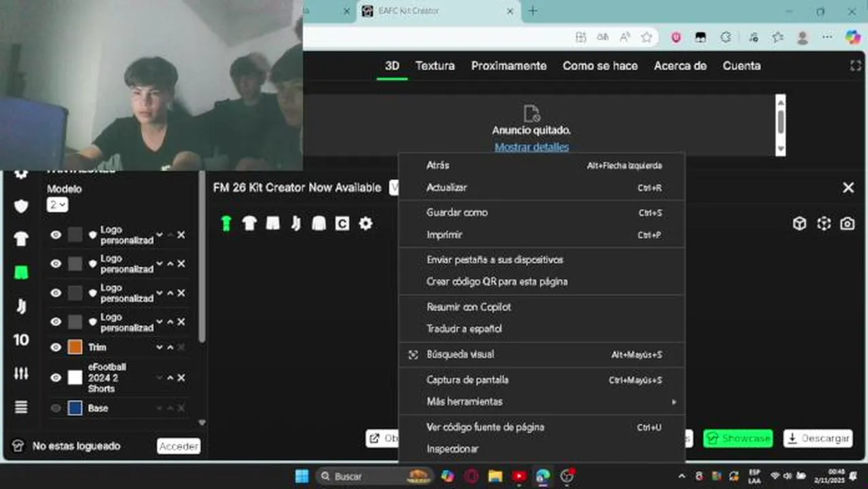This screenshot has width=868, height=489.
Task: Open the number 10 section in sidebar
Action: click(x=21, y=340)
